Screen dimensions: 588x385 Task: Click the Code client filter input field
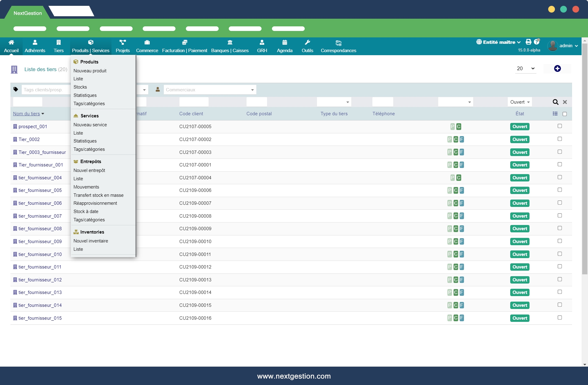(194, 102)
